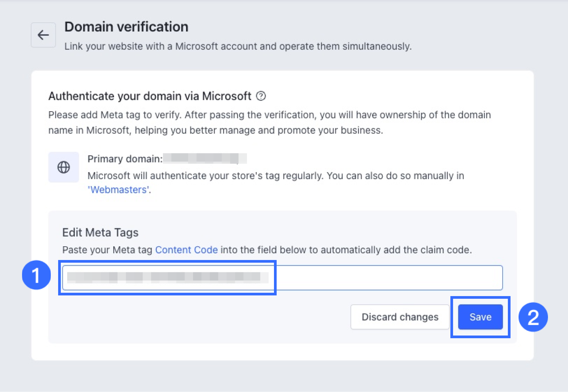The image size is (568, 392).
Task: Click the back arrow button
Action: 43,35
